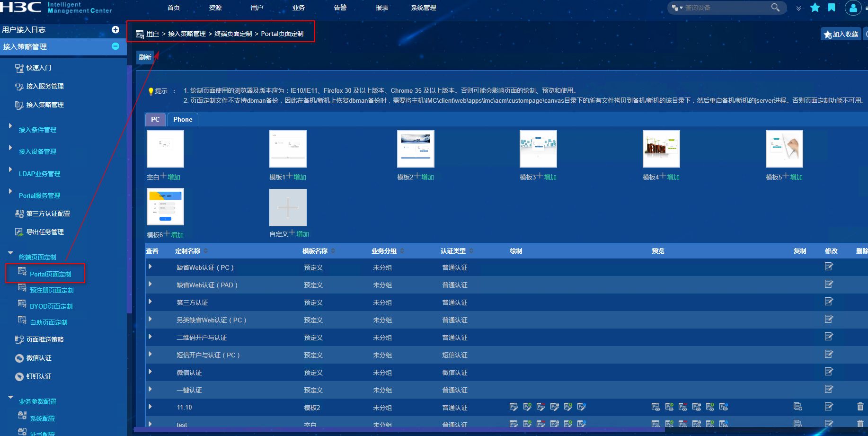Click the 加入收藏 button
Screen dimensions: 868x436
tap(841, 34)
